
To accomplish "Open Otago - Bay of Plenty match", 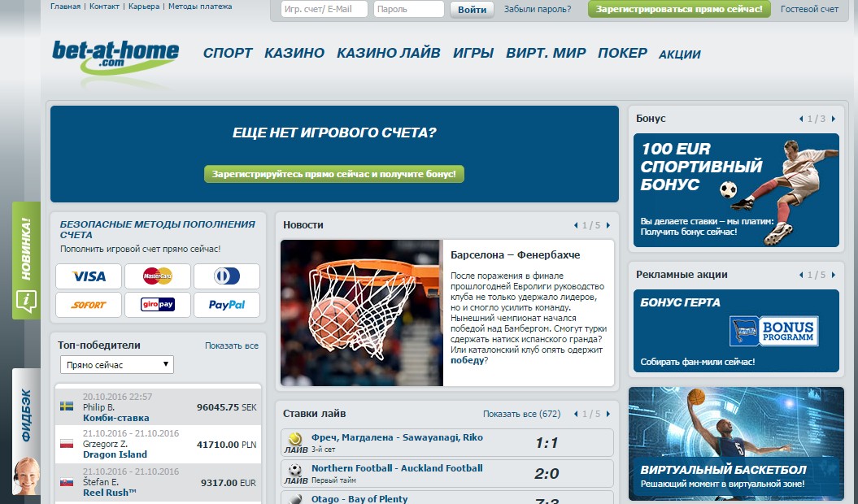I will [359, 498].
